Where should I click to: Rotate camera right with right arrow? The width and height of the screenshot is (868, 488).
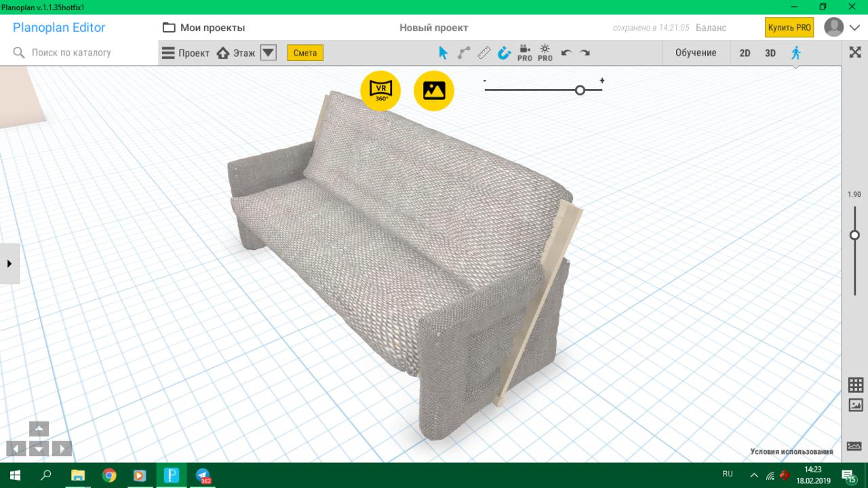tap(62, 449)
